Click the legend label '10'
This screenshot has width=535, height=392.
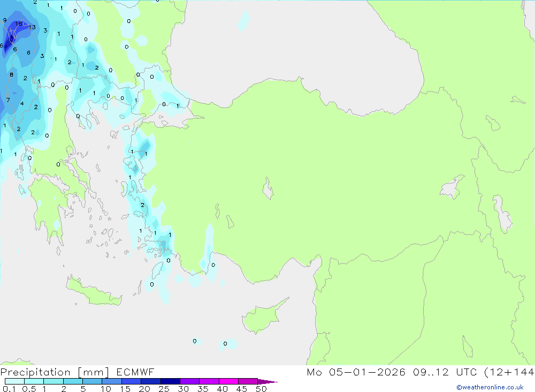pos(105,389)
